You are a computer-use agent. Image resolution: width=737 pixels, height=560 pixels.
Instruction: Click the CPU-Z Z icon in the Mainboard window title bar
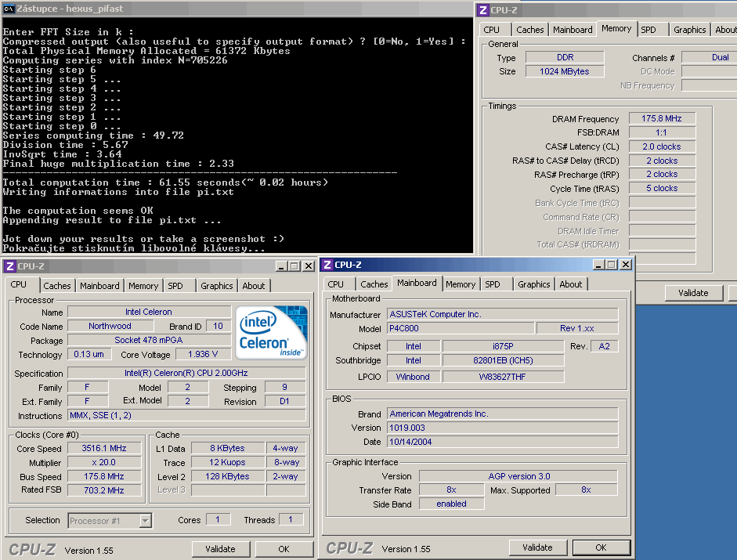point(327,265)
